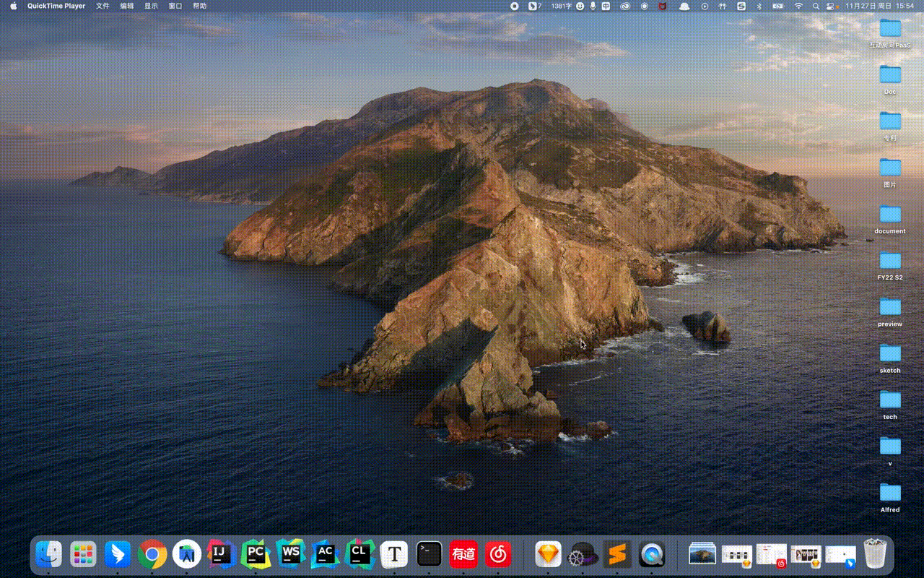Open Bluetooth status menu
The height and width of the screenshot is (578, 924).
coord(759,6)
